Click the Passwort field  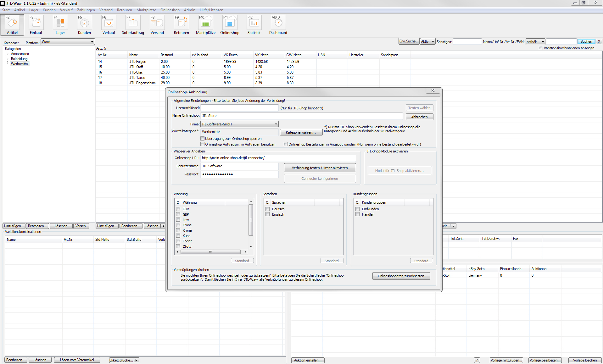click(239, 174)
